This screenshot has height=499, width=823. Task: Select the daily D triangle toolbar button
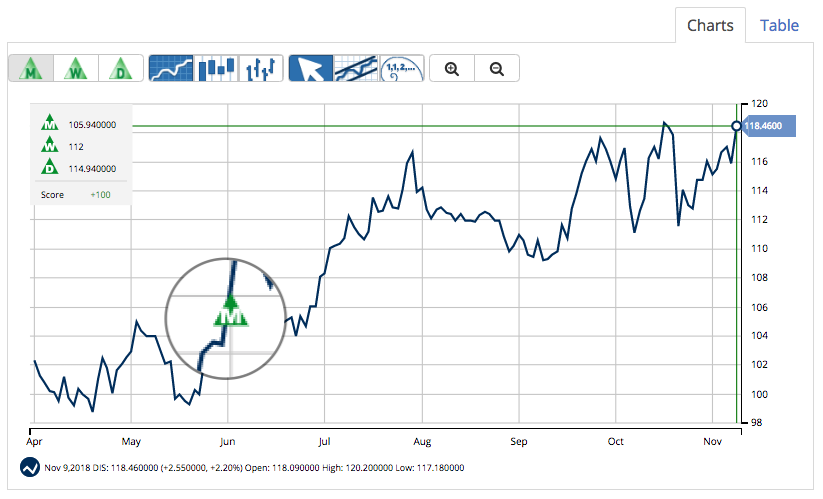point(121,68)
